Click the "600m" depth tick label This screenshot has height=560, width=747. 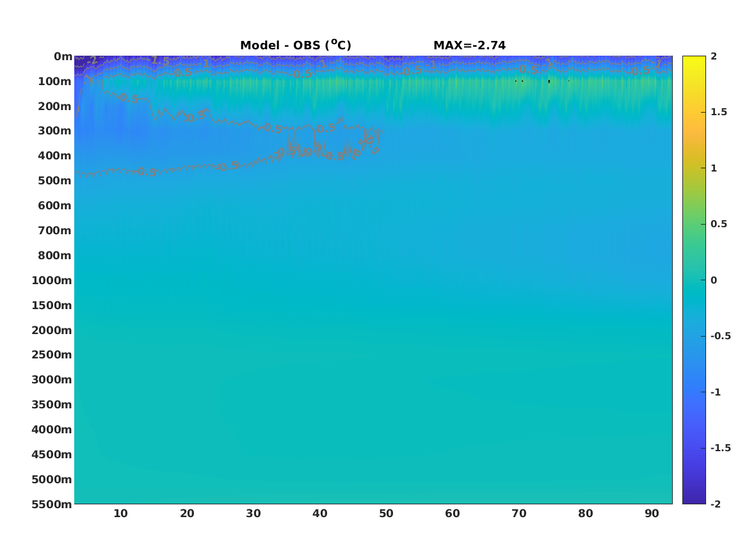click(x=55, y=205)
